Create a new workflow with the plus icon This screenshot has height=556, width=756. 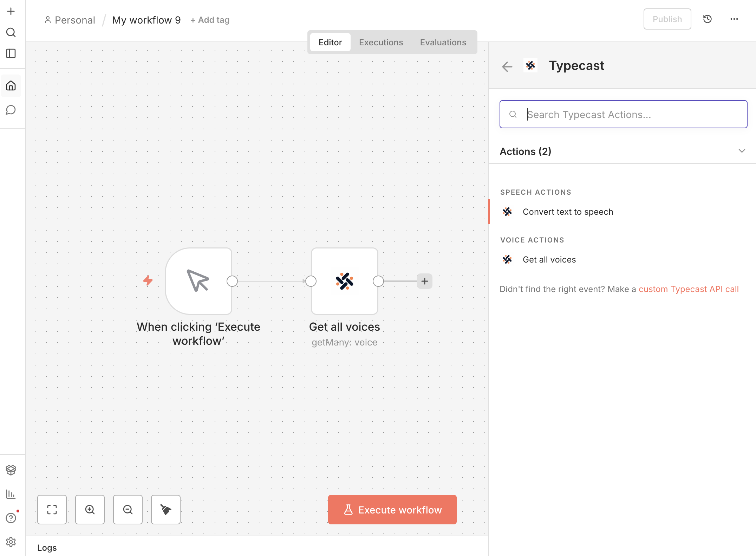pos(11,11)
